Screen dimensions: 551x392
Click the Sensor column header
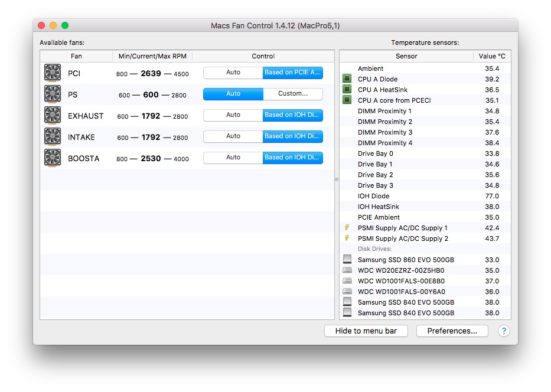pos(406,56)
